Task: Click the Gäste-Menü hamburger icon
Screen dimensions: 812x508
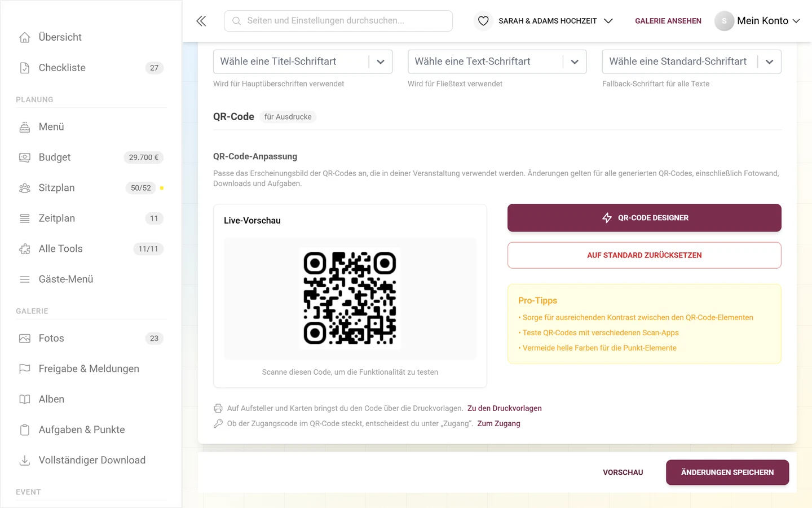Action: pos(25,279)
